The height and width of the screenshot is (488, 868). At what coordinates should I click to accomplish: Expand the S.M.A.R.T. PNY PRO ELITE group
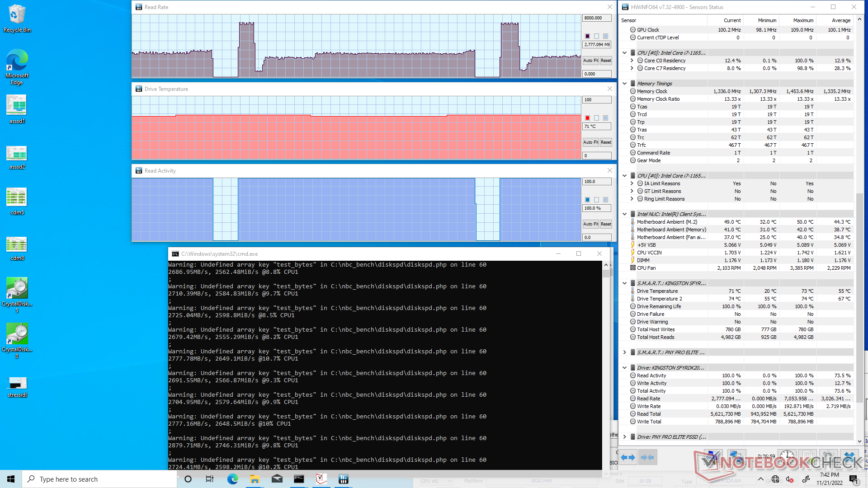pyautogui.click(x=624, y=352)
